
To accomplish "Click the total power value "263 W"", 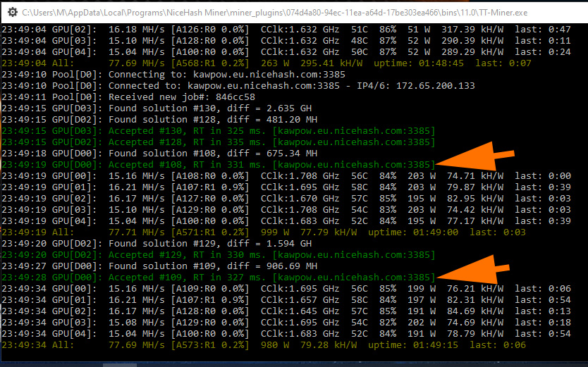I will pos(275,63).
